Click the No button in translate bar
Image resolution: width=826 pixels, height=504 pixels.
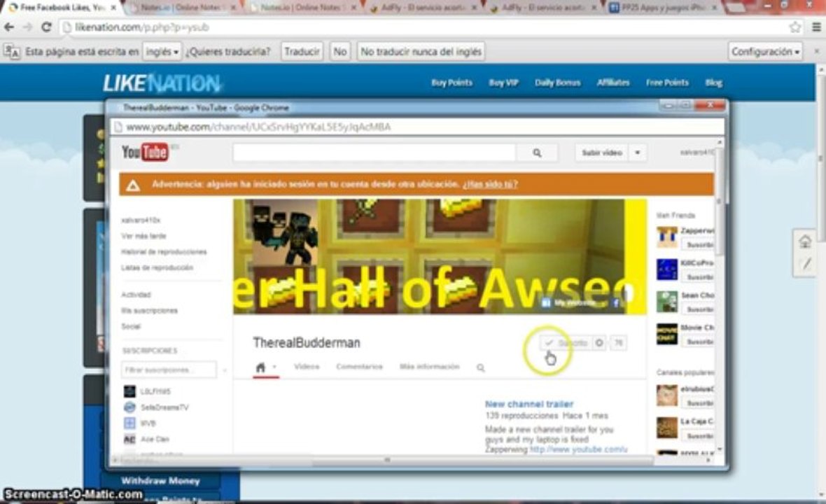coord(340,52)
